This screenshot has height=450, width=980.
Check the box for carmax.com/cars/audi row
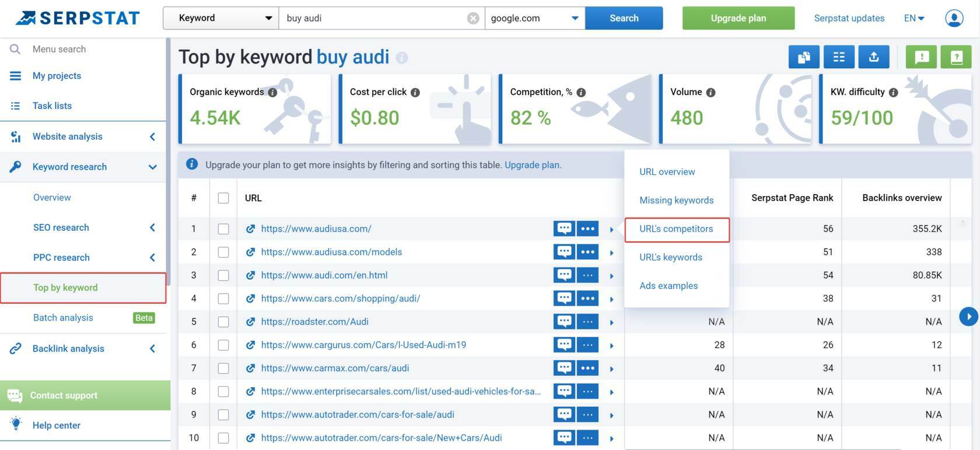(223, 368)
